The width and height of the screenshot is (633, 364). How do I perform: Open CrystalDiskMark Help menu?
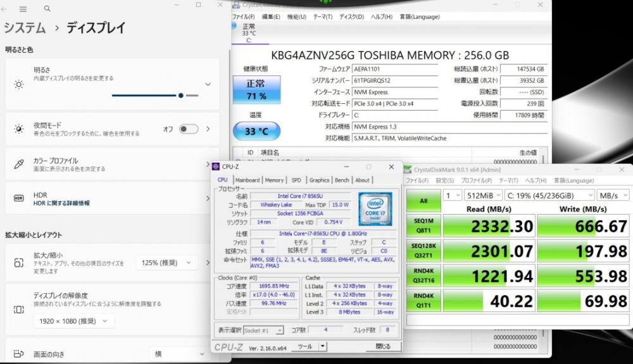[x=536, y=180]
